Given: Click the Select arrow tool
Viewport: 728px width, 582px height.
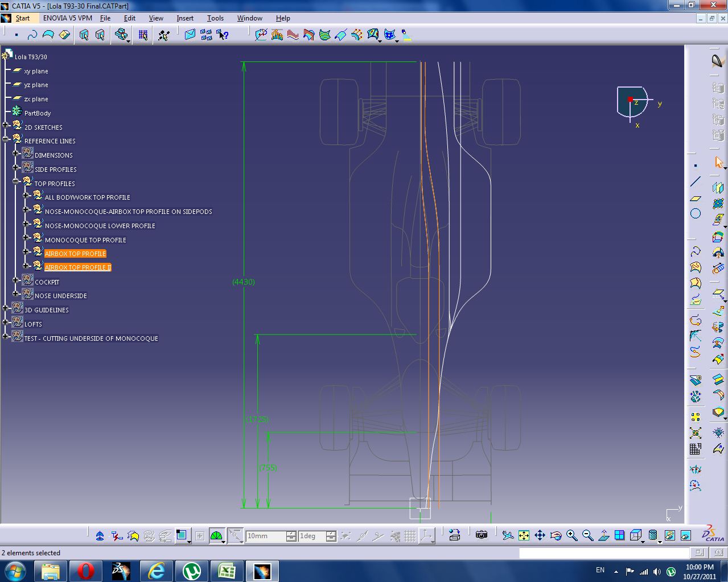Looking at the screenshot, I should [718, 163].
